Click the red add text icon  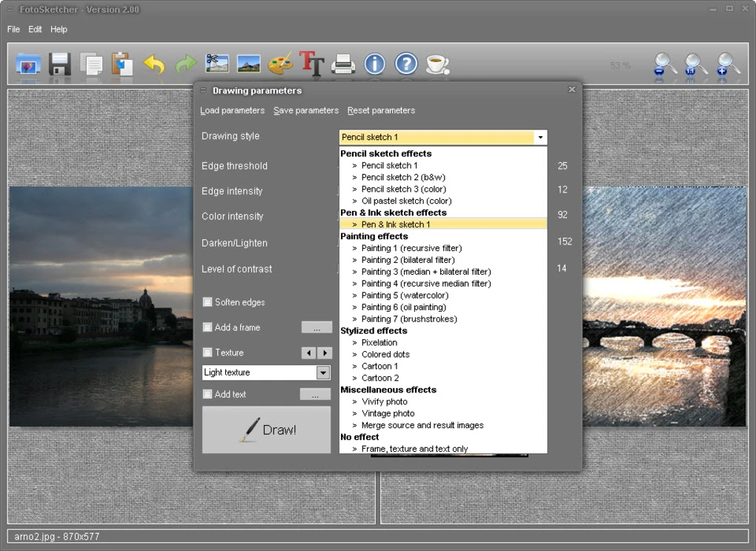311,64
